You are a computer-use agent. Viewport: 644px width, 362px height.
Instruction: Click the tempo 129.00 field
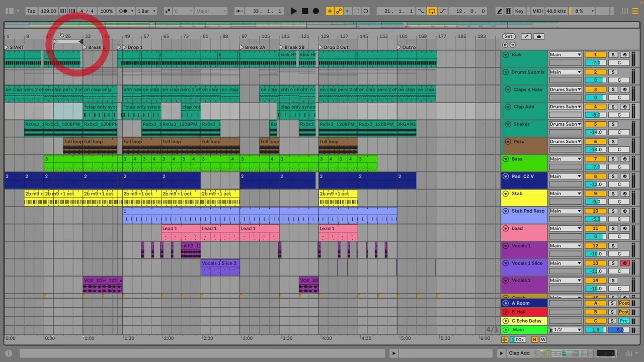tap(48, 11)
